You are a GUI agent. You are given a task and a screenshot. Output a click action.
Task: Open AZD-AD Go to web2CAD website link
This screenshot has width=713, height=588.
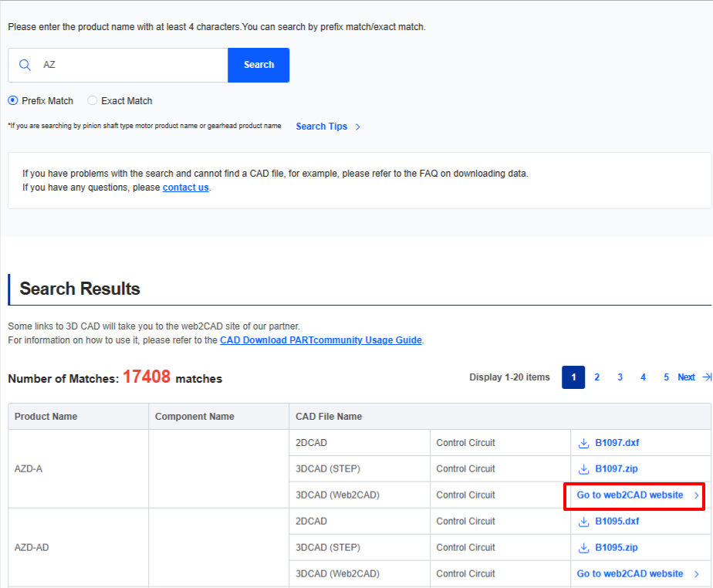click(630, 574)
